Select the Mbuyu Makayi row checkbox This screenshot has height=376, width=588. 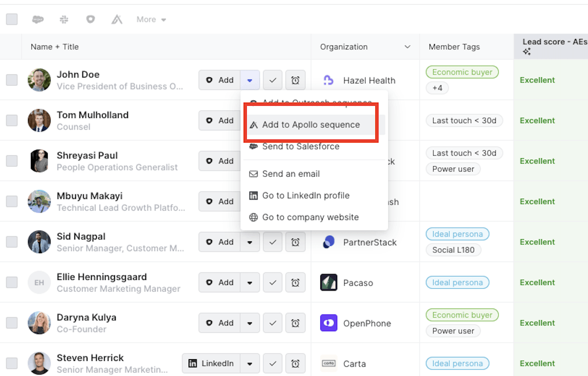click(12, 201)
